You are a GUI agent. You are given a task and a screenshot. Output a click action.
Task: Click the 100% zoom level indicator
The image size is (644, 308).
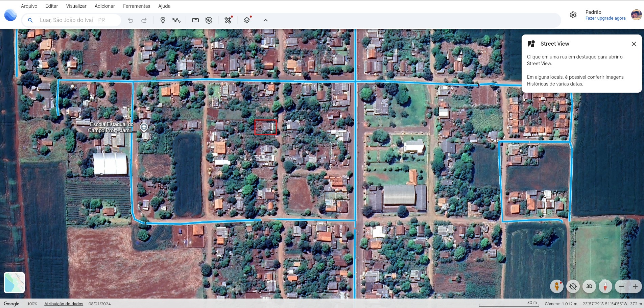pos(32,304)
